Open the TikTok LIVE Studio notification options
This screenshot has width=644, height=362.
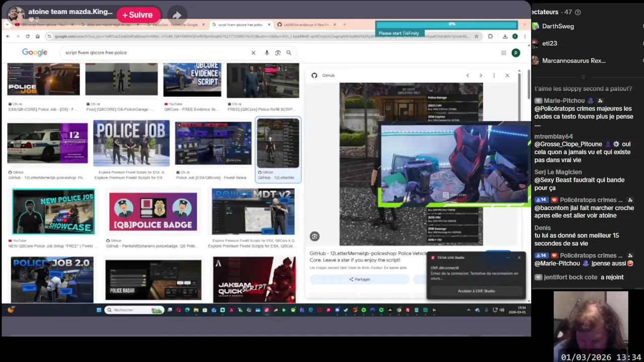pyautogui.click(x=508, y=257)
